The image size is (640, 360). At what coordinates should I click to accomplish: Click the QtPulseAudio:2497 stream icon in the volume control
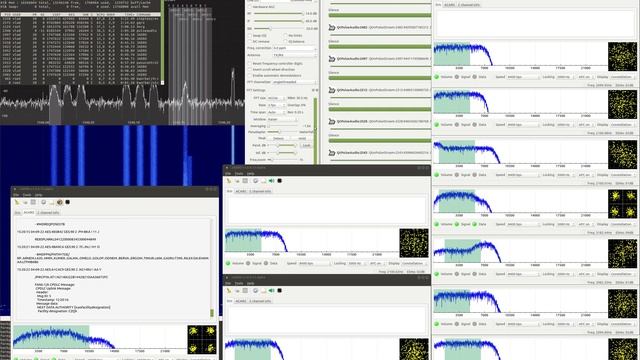[x=332, y=59]
